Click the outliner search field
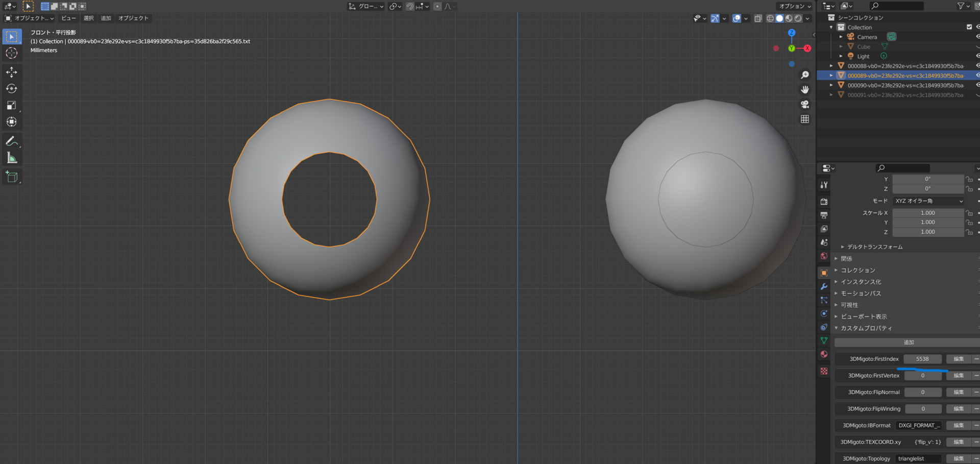Screen dimensions: 980x464 [x=897, y=6]
